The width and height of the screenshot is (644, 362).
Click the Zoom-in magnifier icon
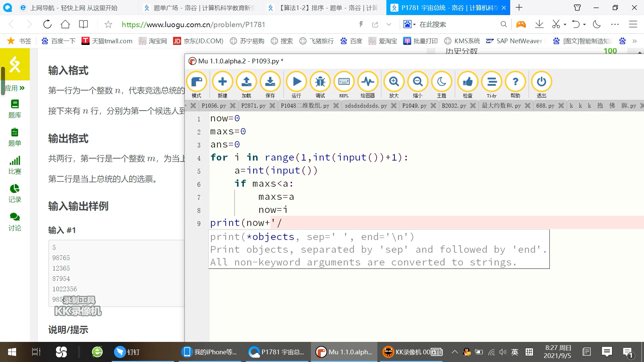coord(394,82)
